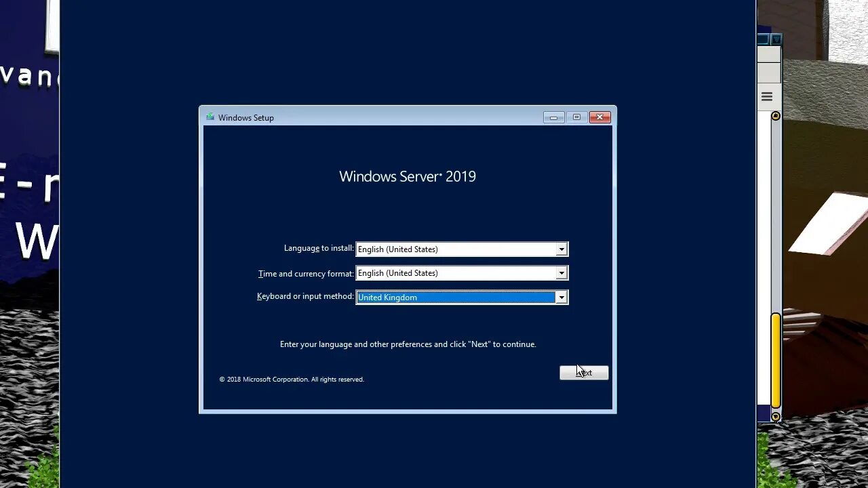
Task: Click the Windows Server 2019 heading
Action: (408, 176)
